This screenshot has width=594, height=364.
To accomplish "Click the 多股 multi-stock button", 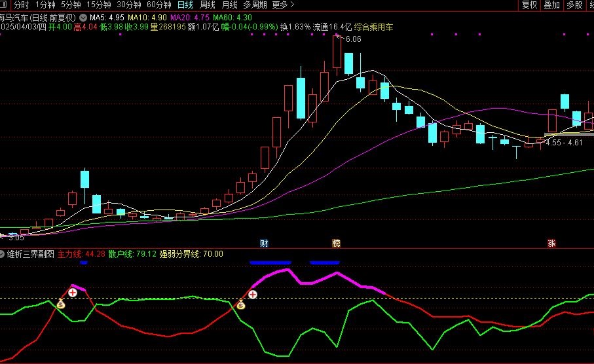I will click(574, 5).
